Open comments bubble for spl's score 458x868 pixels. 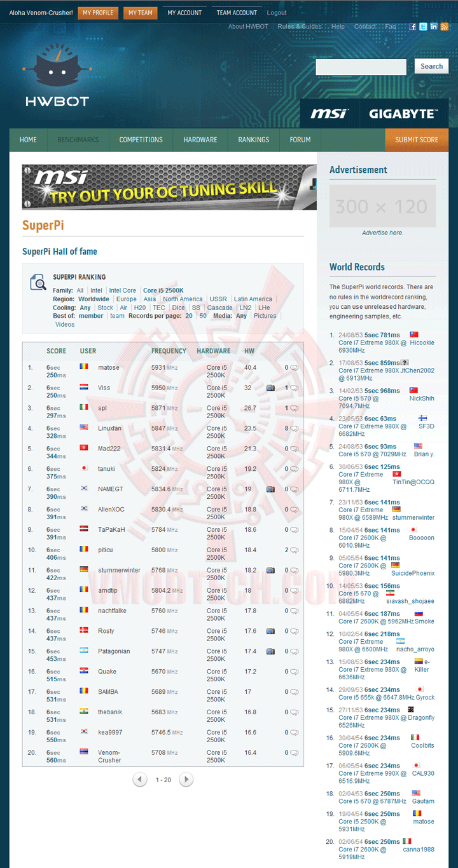pyautogui.click(x=295, y=409)
